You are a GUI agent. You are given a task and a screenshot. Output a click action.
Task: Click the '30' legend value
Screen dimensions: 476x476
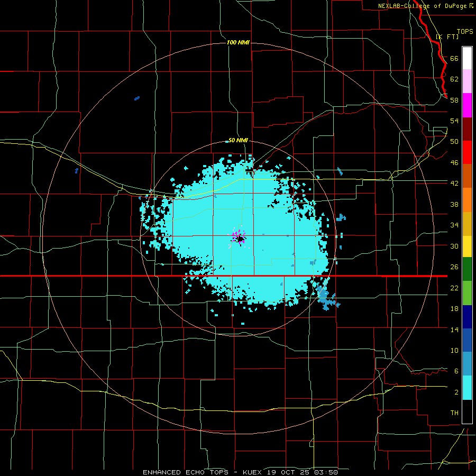click(x=454, y=246)
